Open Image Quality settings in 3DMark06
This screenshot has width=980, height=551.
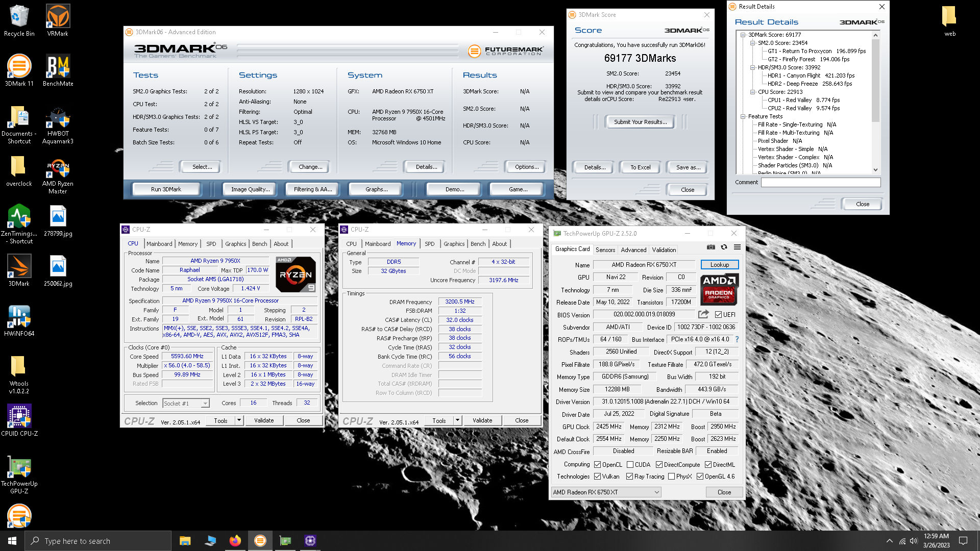pos(250,189)
